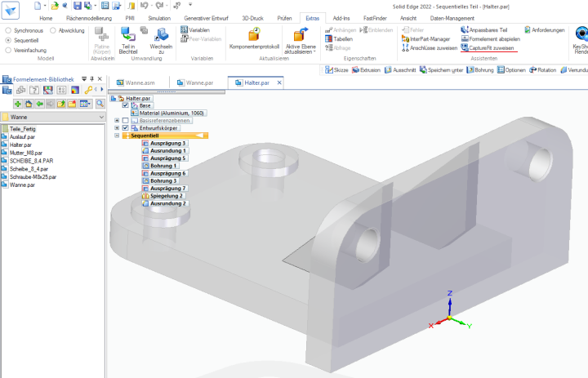Pin the Formelement-Bibliothek panel

pos(91,79)
